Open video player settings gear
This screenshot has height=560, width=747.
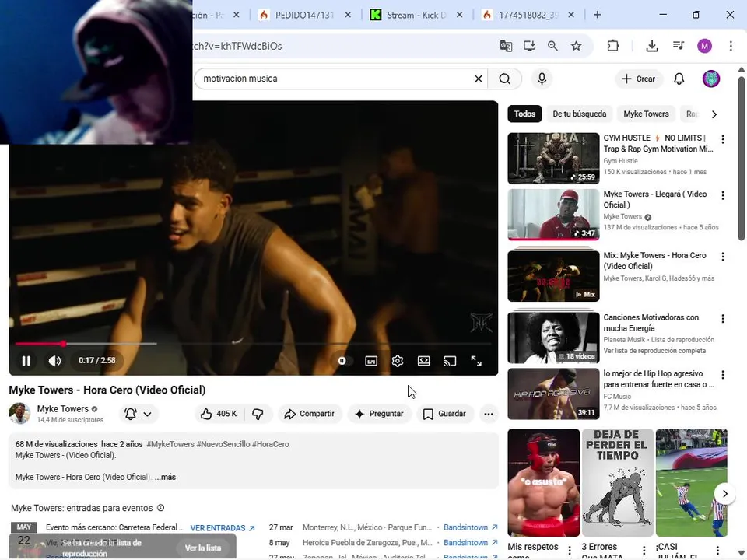point(398,361)
